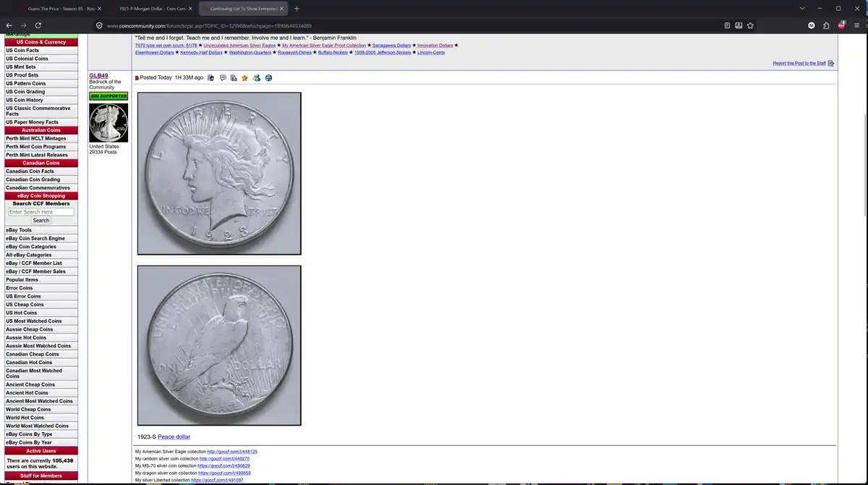Screen dimensions: 868x485
Task: Open 'Error Coins' sidebar item
Action: click(41, 288)
